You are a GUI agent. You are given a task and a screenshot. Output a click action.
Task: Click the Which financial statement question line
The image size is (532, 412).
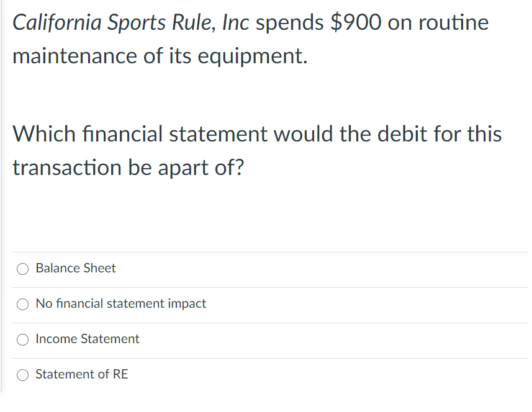coord(257,134)
